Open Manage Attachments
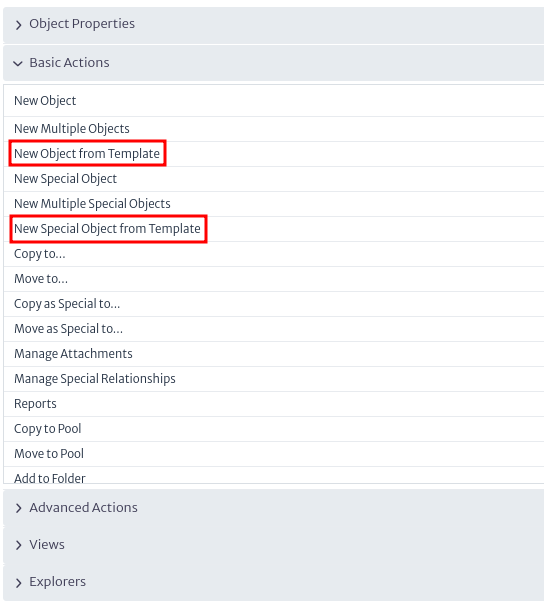544x605 pixels. point(274,354)
